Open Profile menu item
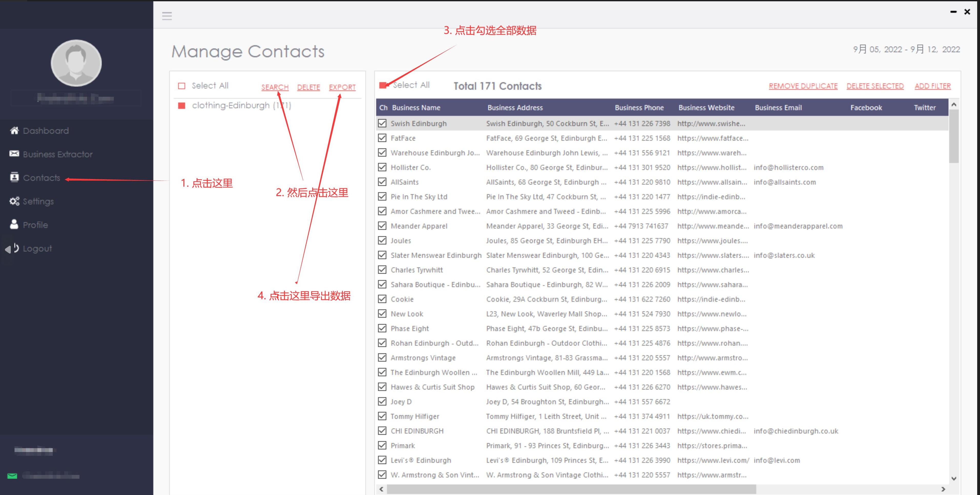This screenshot has height=495, width=980. coord(35,225)
